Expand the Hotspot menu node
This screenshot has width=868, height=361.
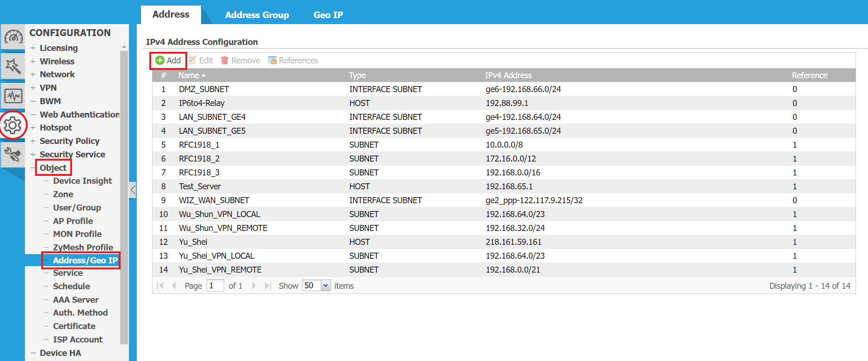(x=33, y=128)
